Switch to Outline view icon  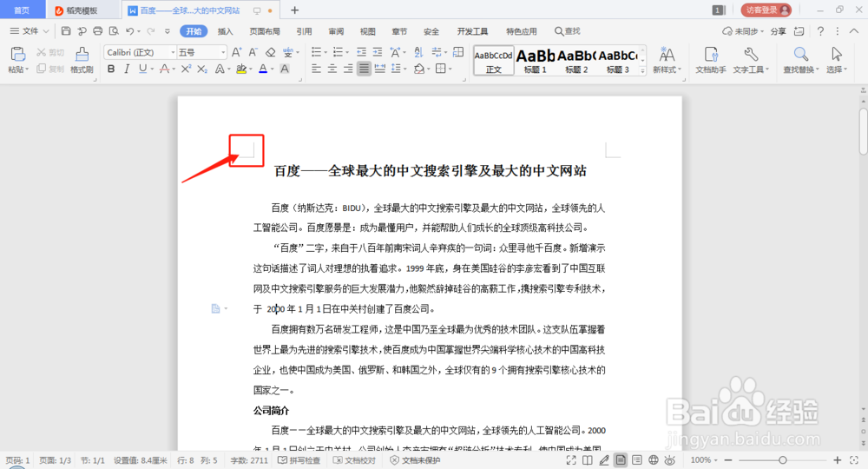tap(637, 459)
